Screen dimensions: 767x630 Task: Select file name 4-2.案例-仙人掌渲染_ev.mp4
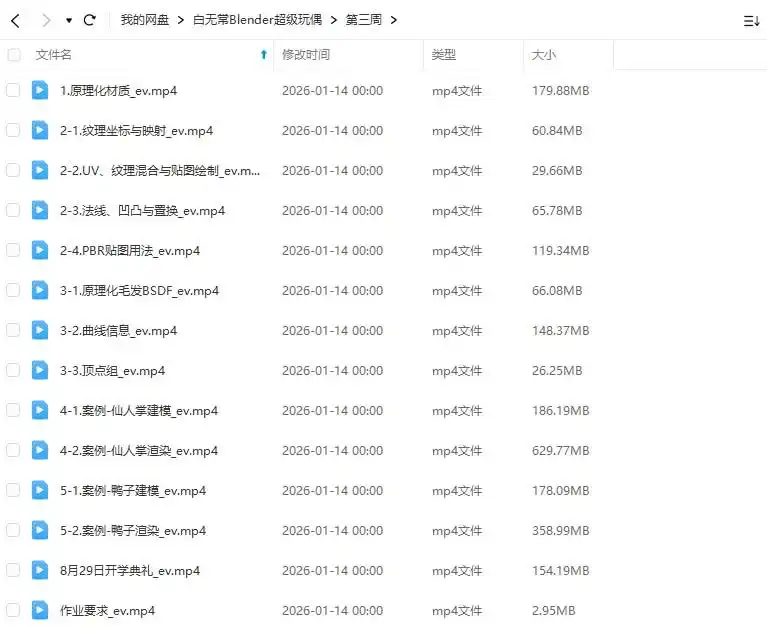click(x=139, y=451)
